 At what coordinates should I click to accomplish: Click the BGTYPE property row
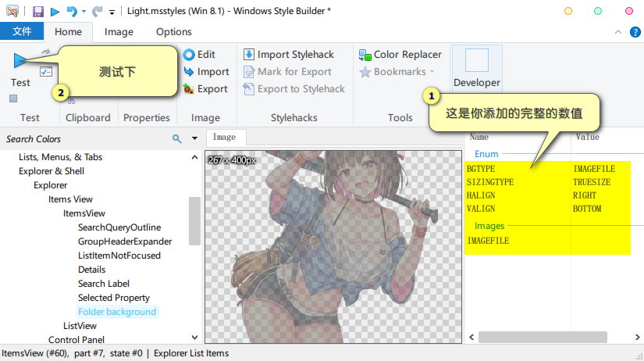(547, 169)
